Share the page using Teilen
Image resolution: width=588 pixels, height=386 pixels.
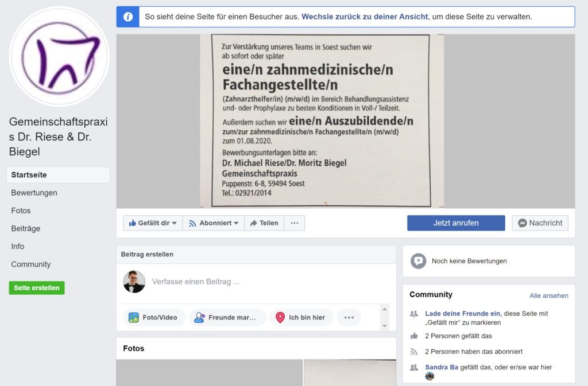(264, 223)
